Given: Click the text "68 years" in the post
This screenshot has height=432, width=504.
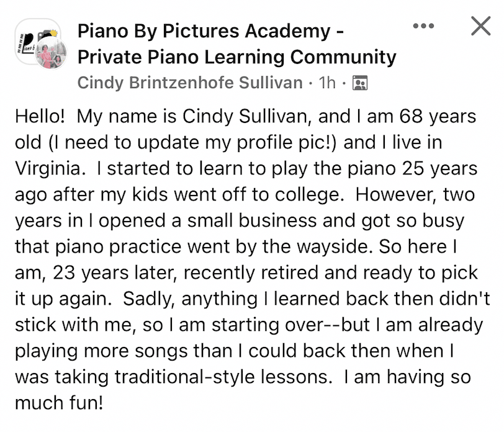Looking at the screenshot, I should click(x=438, y=116).
